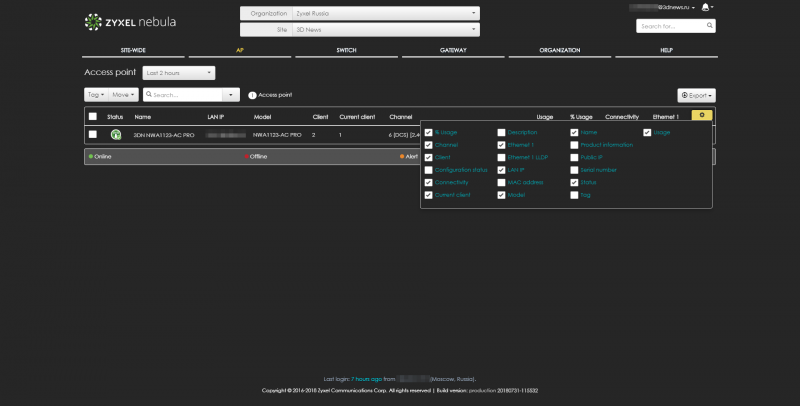Viewport: 800px width, 406px height.
Task: Enable the Tag column checkbox
Action: [574, 195]
